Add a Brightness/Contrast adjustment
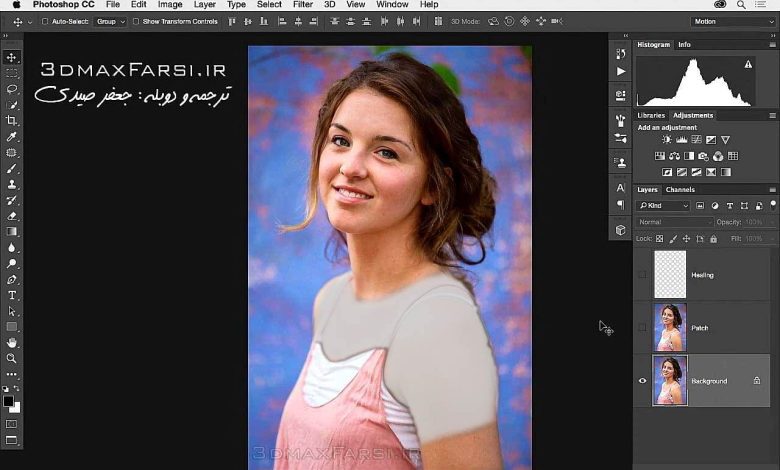 [x=667, y=140]
